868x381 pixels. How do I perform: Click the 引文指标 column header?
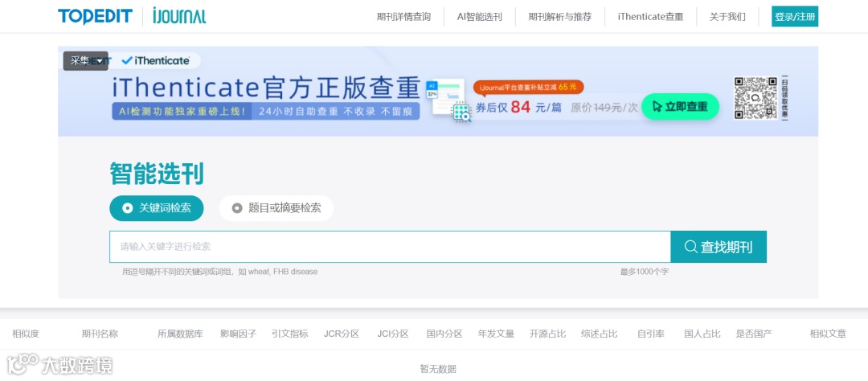(290, 334)
